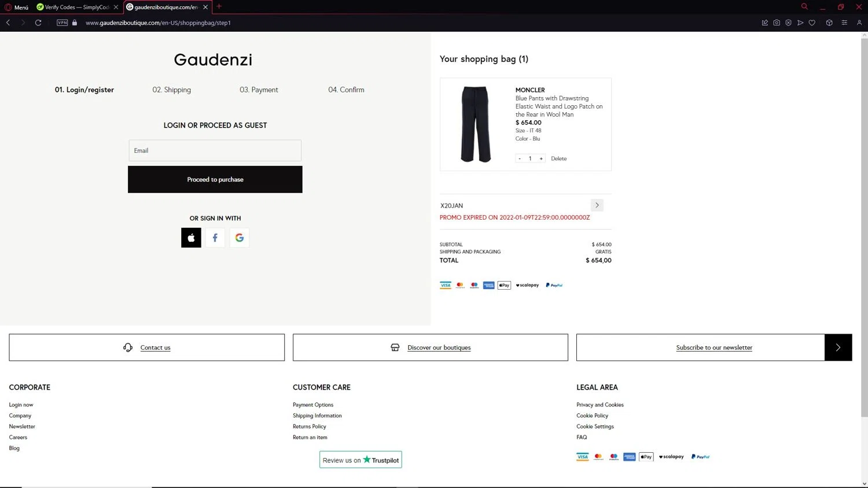Screen dimensions: 868x488
Task: Sign in with Apple icon
Action: pyautogui.click(x=191, y=238)
